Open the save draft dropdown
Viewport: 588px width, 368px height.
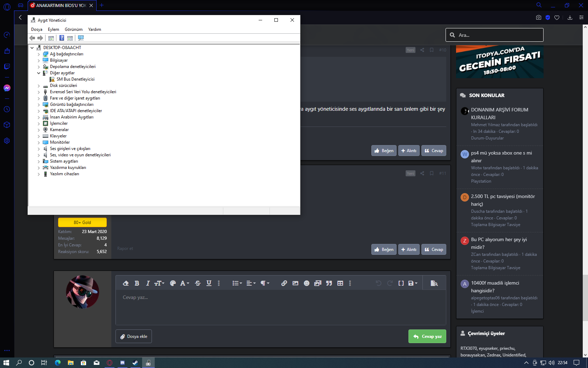point(413,283)
